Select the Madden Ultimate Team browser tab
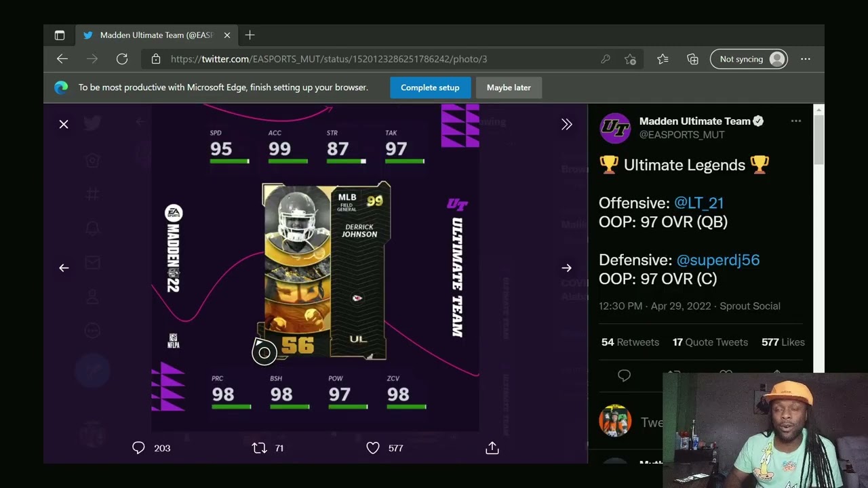The height and width of the screenshot is (488, 868). tap(157, 35)
